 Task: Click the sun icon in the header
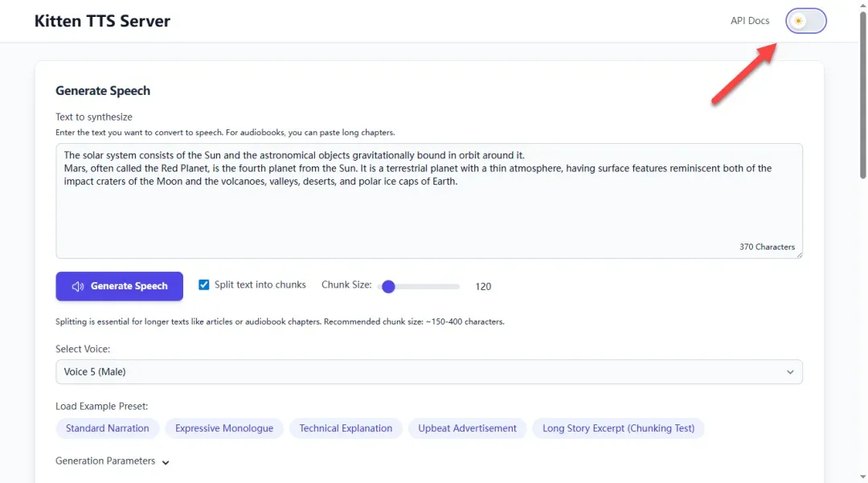[798, 21]
